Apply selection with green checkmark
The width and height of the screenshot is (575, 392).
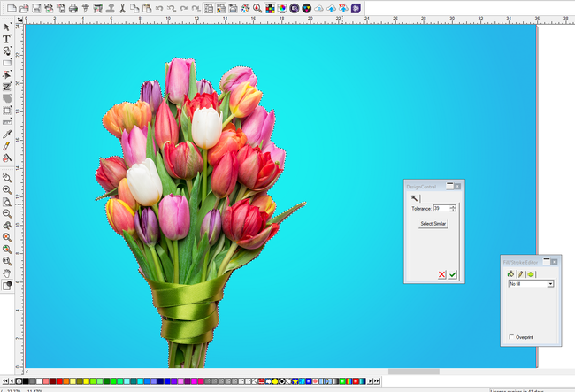coord(453,275)
